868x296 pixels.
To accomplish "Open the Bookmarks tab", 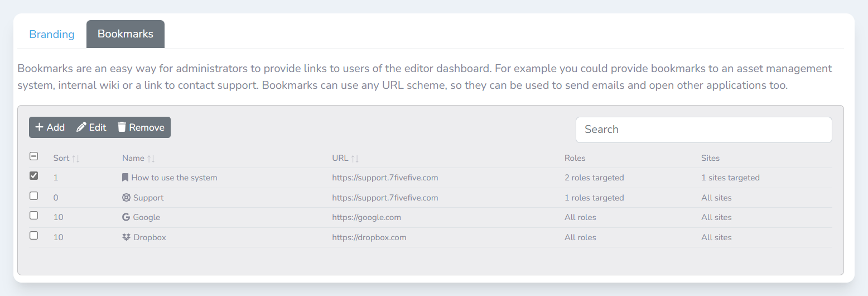I will pos(126,34).
